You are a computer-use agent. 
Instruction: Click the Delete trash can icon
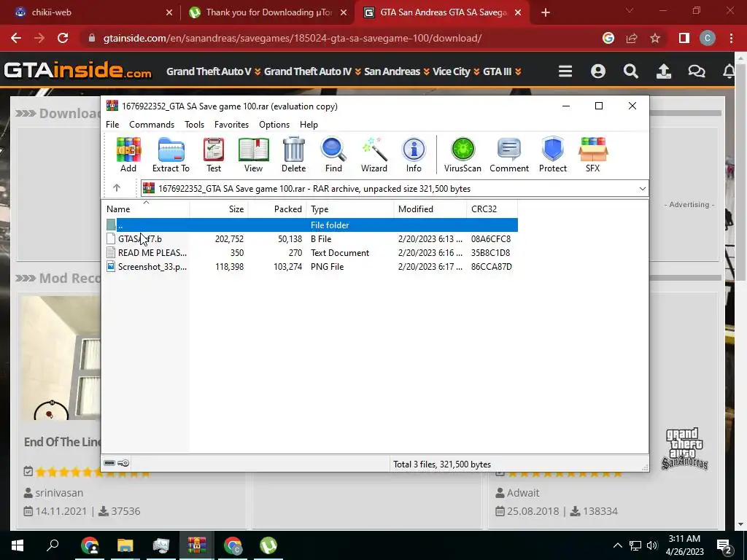tap(293, 155)
